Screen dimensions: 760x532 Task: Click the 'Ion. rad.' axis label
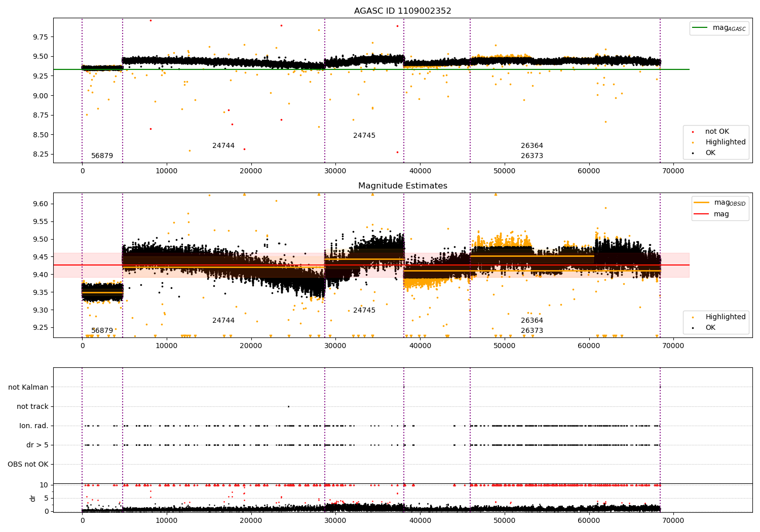(x=34, y=426)
